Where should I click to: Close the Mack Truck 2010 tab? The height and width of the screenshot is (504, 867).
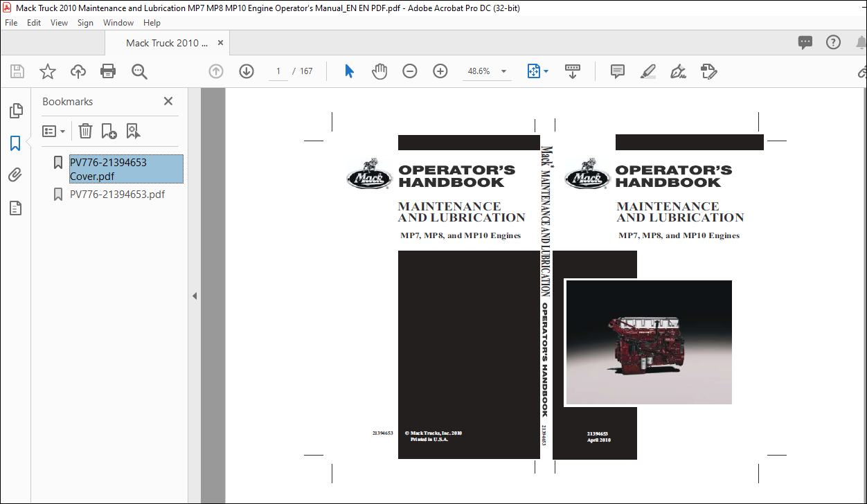click(220, 43)
